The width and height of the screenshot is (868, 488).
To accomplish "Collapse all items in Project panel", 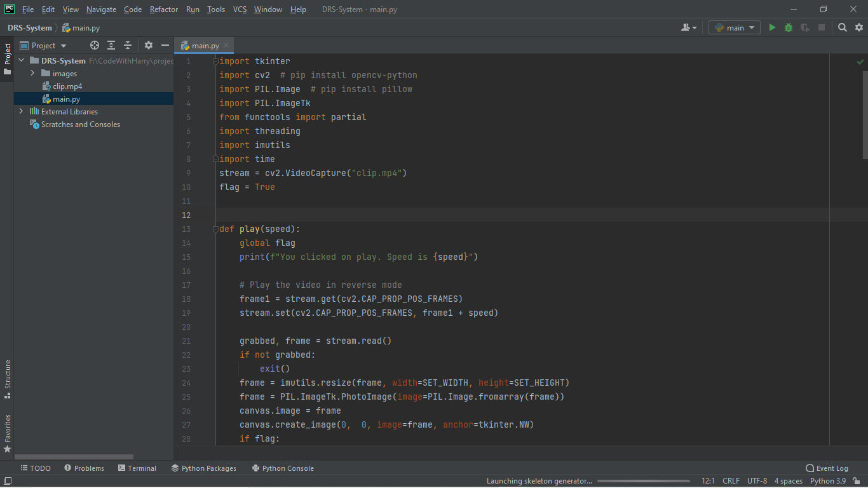I will 128,45.
